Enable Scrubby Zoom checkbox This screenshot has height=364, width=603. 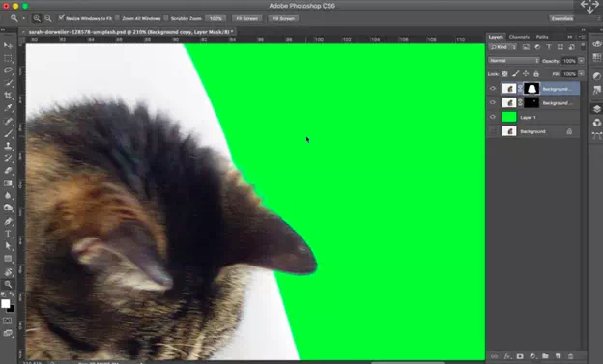pos(166,18)
